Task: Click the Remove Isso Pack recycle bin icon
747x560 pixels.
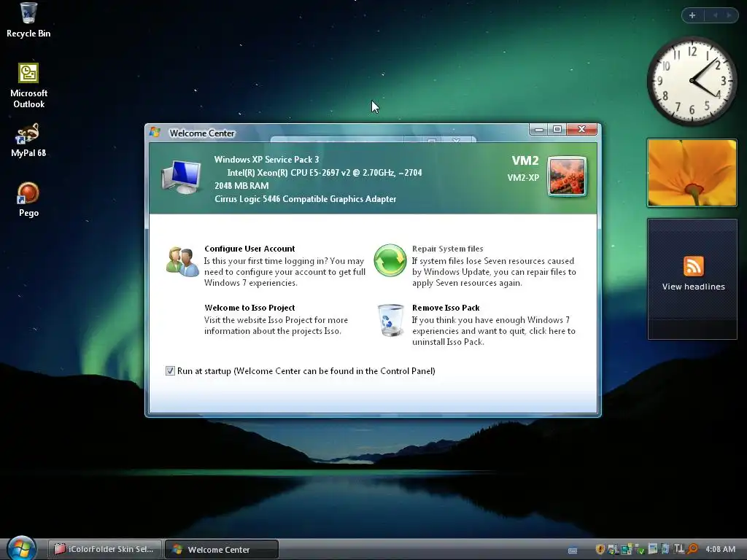Action: 391,321
